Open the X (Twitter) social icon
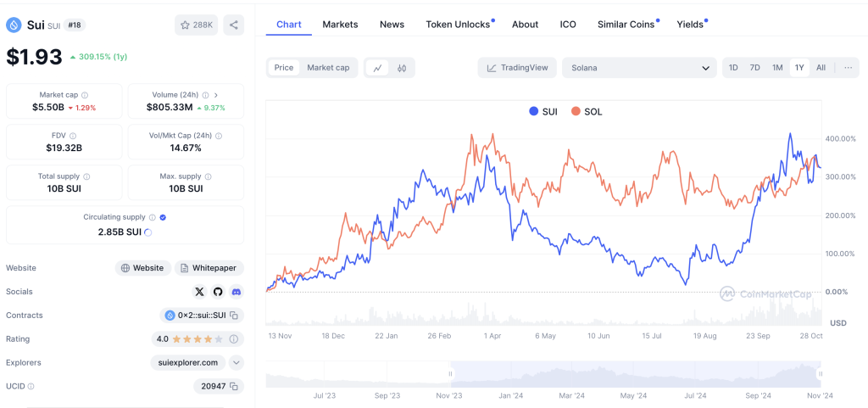 [x=199, y=292]
